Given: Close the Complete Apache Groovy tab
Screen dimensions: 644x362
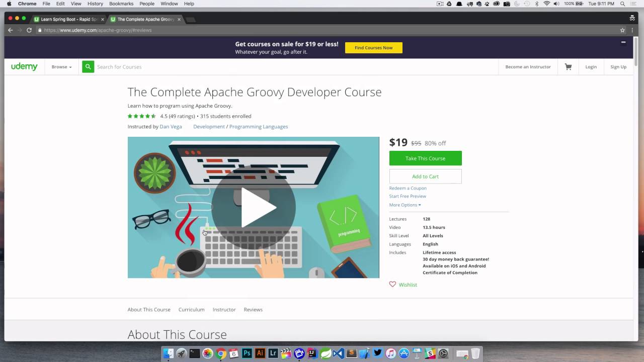Looking at the screenshot, I should coord(179,19).
